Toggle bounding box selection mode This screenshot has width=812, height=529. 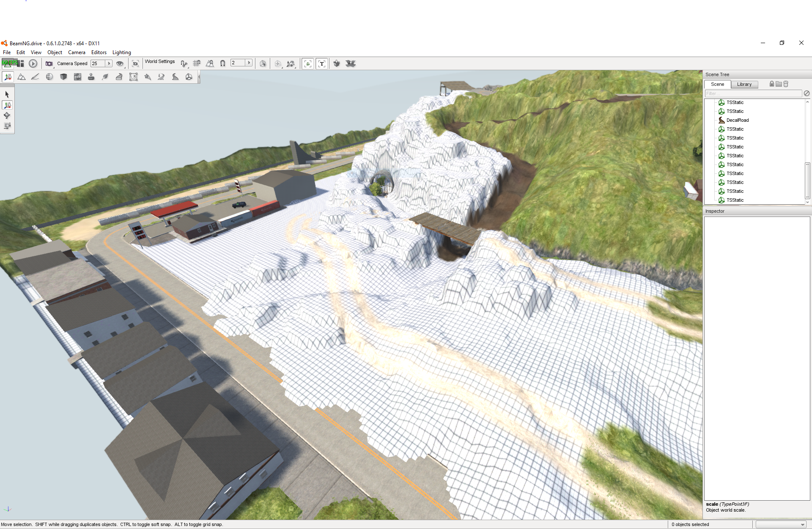point(263,63)
